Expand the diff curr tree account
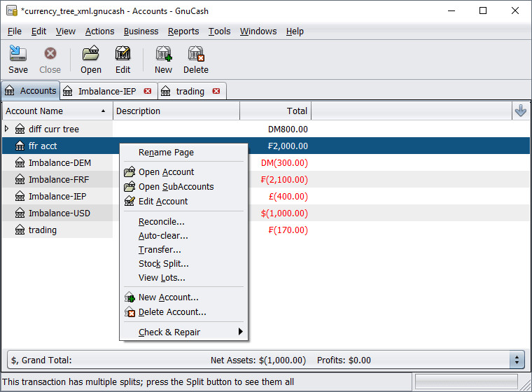532x392 pixels. (7, 129)
